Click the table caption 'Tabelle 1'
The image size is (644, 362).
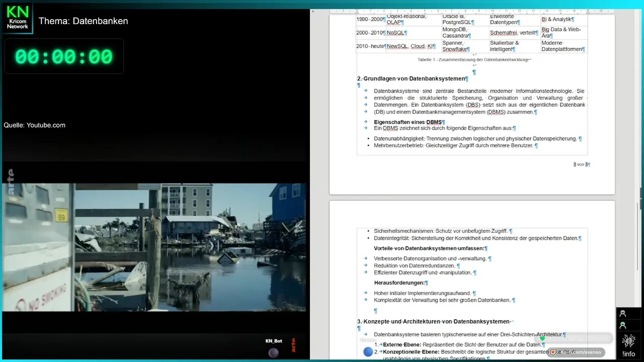pos(473,59)
